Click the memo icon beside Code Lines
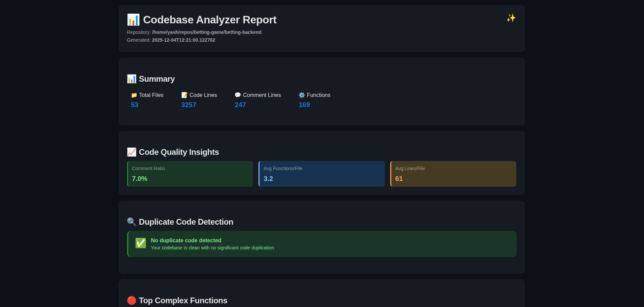The width and height of the screenshot is (644, 307). pyautogui.click(x=184, y=95)
